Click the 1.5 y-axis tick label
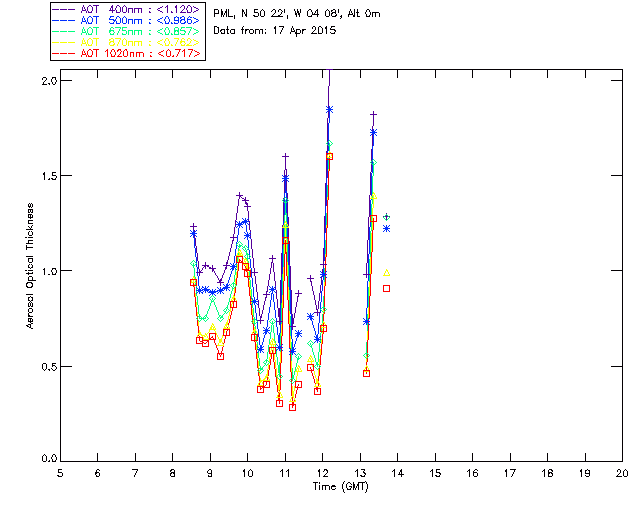The height and width of the screenshot is (512, 640). [x=49, y=176]
